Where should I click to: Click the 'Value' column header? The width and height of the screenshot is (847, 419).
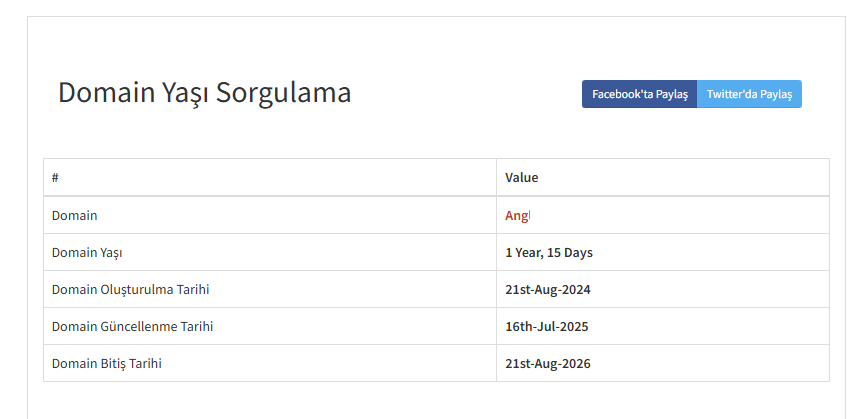521,178
